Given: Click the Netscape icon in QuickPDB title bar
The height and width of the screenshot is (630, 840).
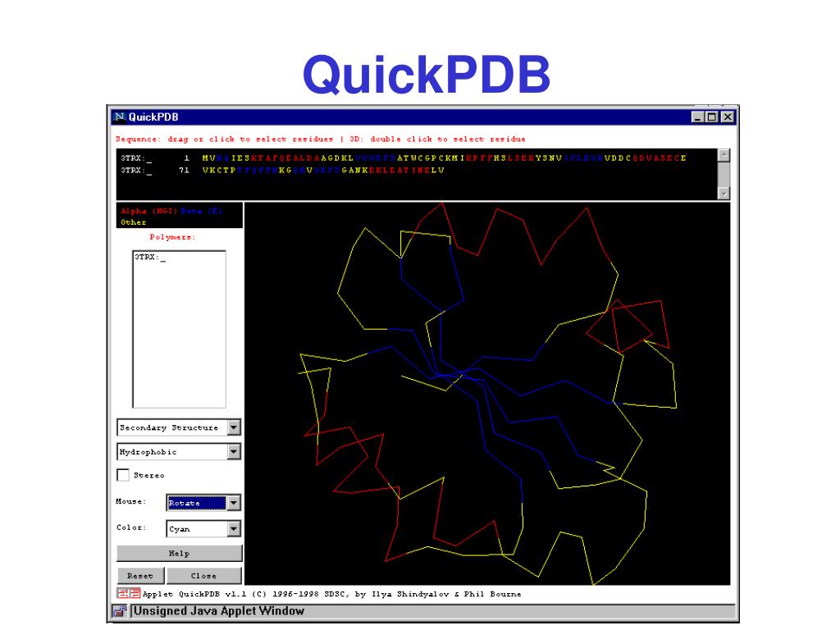Looking at the screenshot, I should pyautogui.click(x=119, y=116).
